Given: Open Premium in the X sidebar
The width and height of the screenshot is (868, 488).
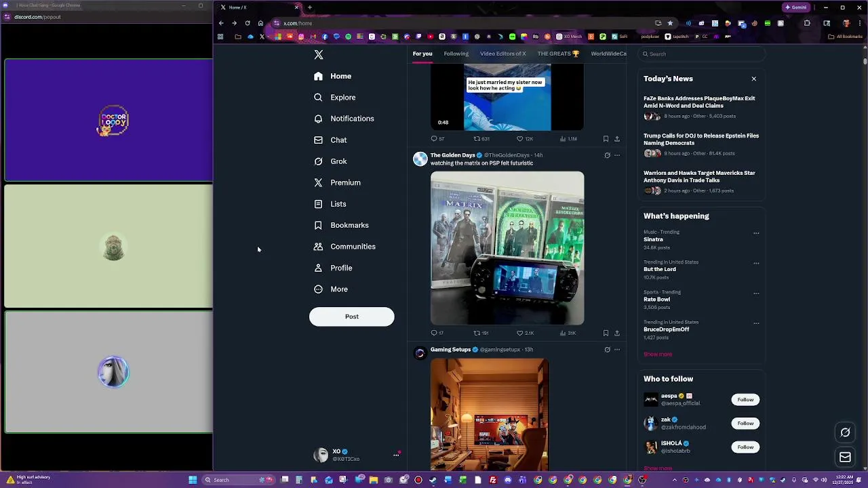Looking at the screenshot, I should point(338,182).
